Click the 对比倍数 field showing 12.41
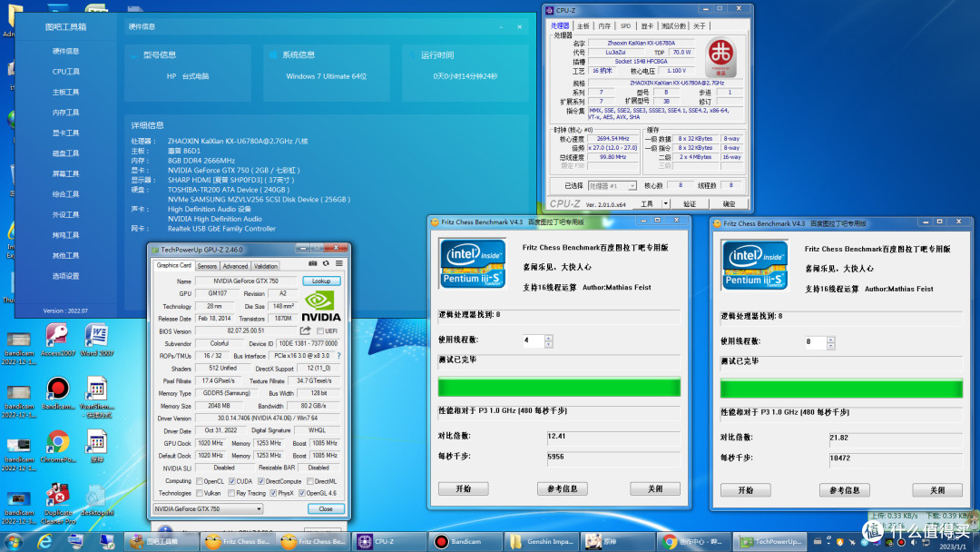 click(x=613, y=437)
